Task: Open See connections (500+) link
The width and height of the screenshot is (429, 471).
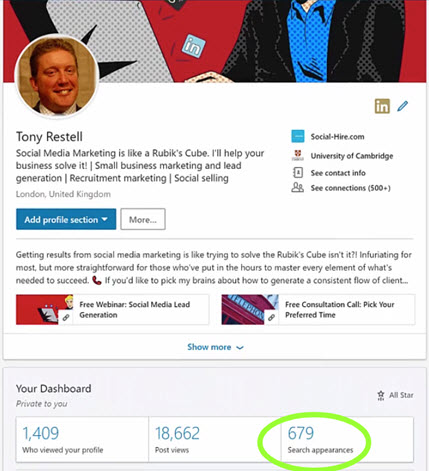Action: tap(351, 188)
